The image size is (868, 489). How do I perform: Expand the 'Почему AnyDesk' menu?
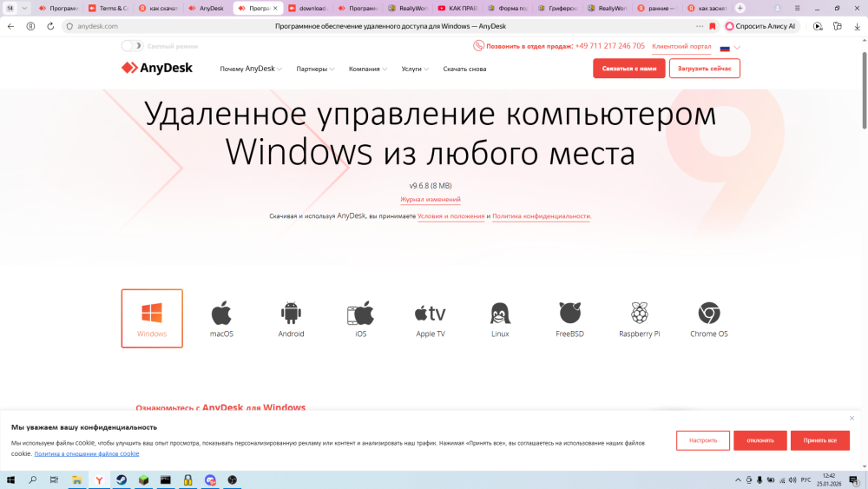tap(251, 69)
